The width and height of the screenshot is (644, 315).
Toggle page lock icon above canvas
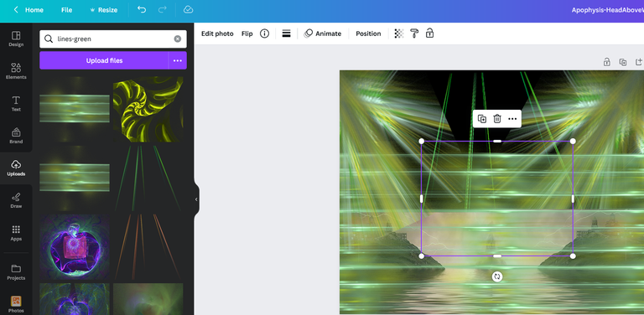[606, 62]
